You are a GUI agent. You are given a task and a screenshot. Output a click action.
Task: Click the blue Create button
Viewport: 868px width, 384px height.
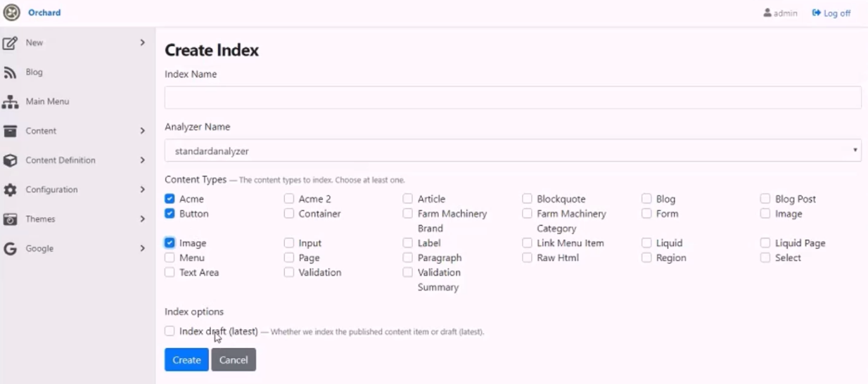[x=186, y=359]
